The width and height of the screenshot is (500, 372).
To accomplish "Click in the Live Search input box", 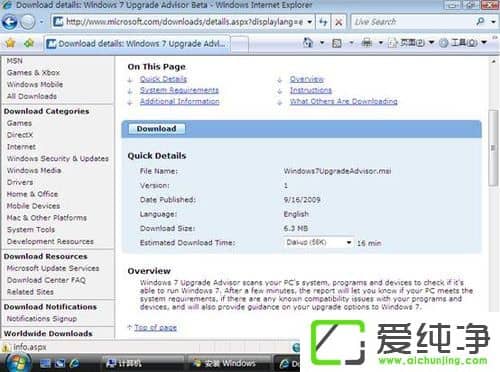I will tap(413, 22).
